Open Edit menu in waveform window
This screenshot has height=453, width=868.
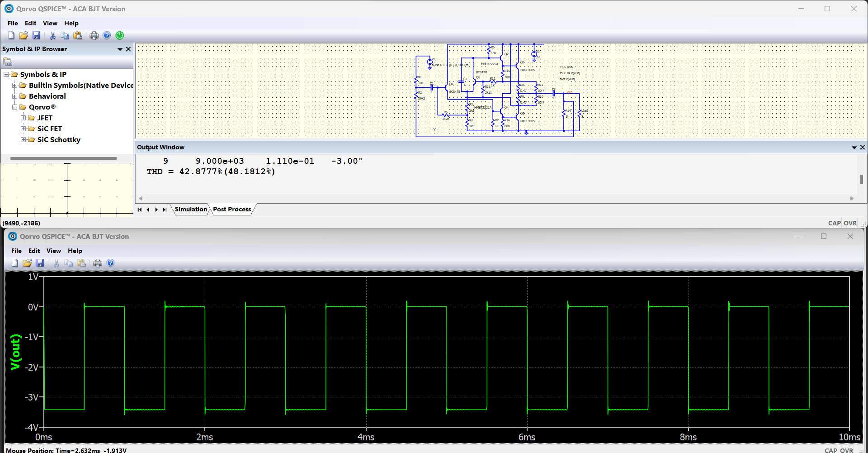[x=34, y=251]
